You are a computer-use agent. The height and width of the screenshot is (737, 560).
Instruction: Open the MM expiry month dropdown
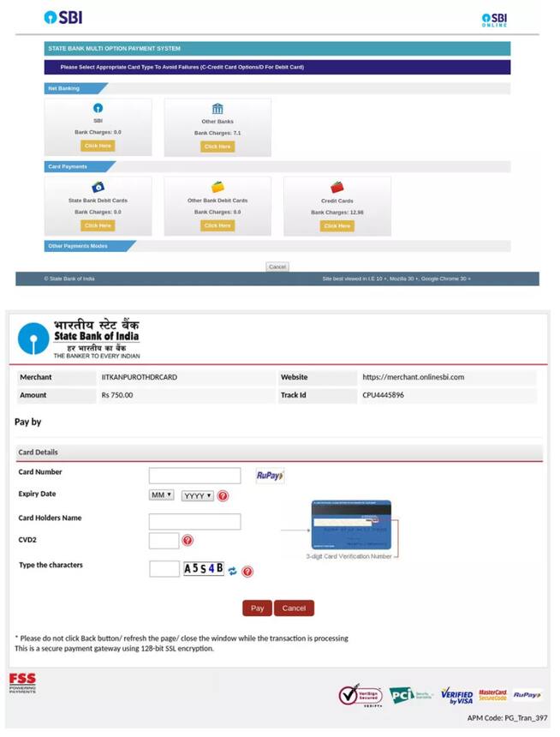coord(161,495)
